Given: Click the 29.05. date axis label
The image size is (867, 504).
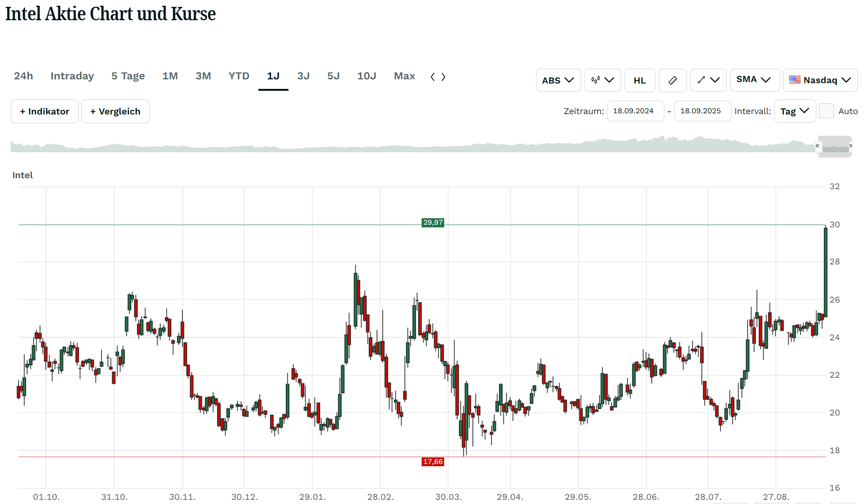Looking at the screenshot, I should 578,497.
